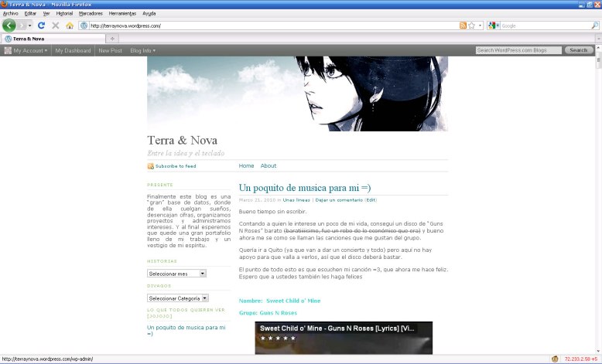Click the RSS feed icon in address bar
Viewport: 602px width, 364px height.
(x=463, y=26)
